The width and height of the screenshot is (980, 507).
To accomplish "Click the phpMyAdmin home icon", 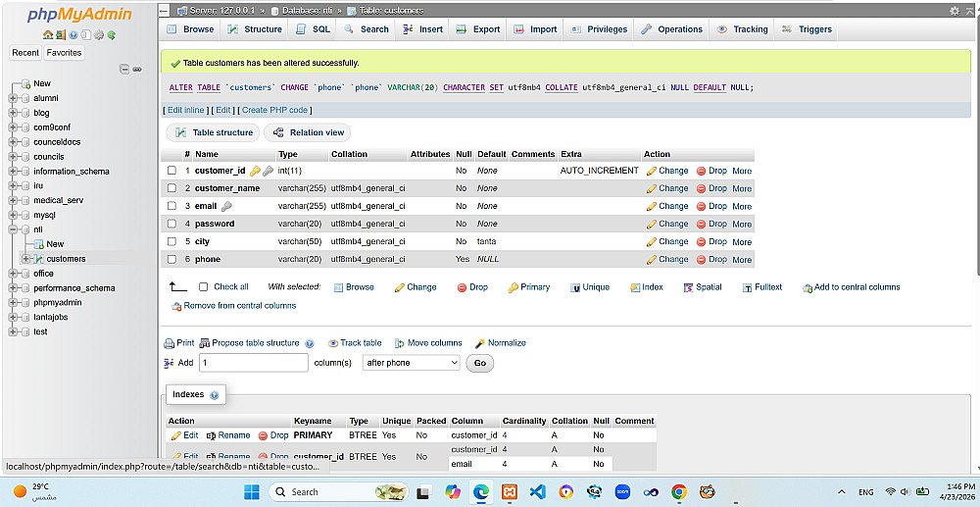I will point(47,35).
